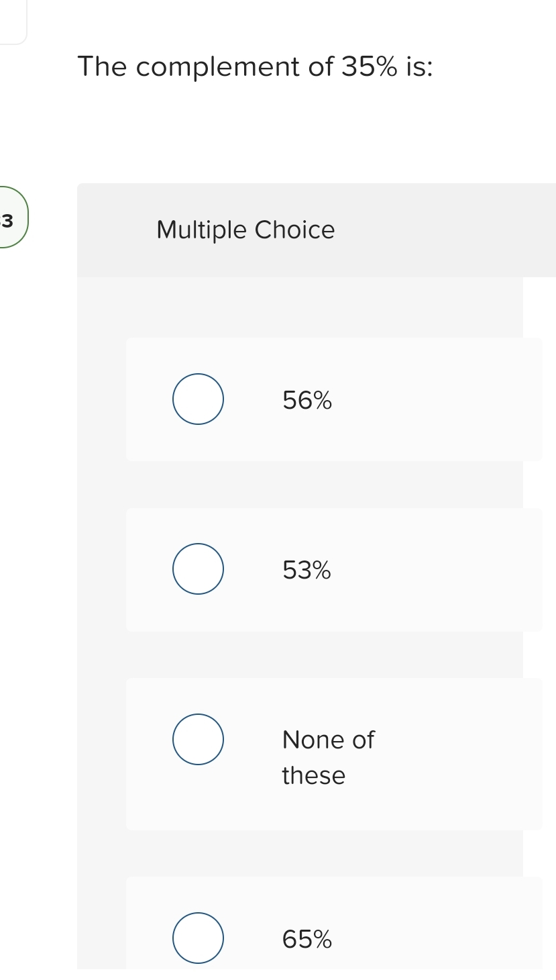Viewport: 556px width, 980px height.
Task: Click the 56% answer label text
Action: pos(306,401)
